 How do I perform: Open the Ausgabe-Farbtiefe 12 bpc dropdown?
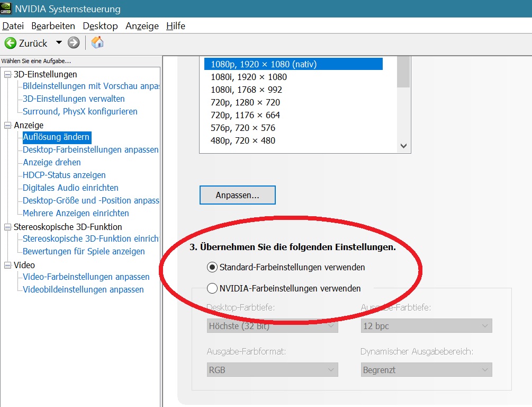(427, 326)
